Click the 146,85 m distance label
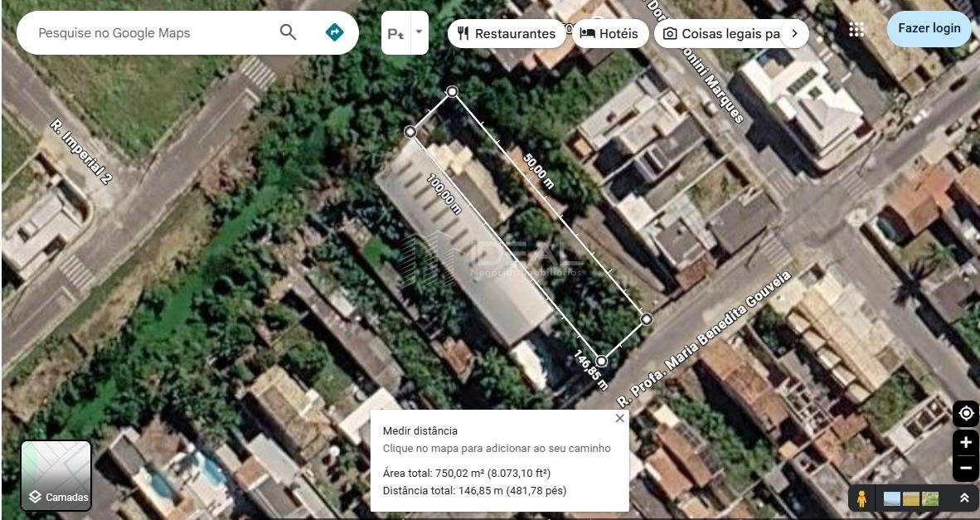Viewport: 980px width, 520px height. 591,370
